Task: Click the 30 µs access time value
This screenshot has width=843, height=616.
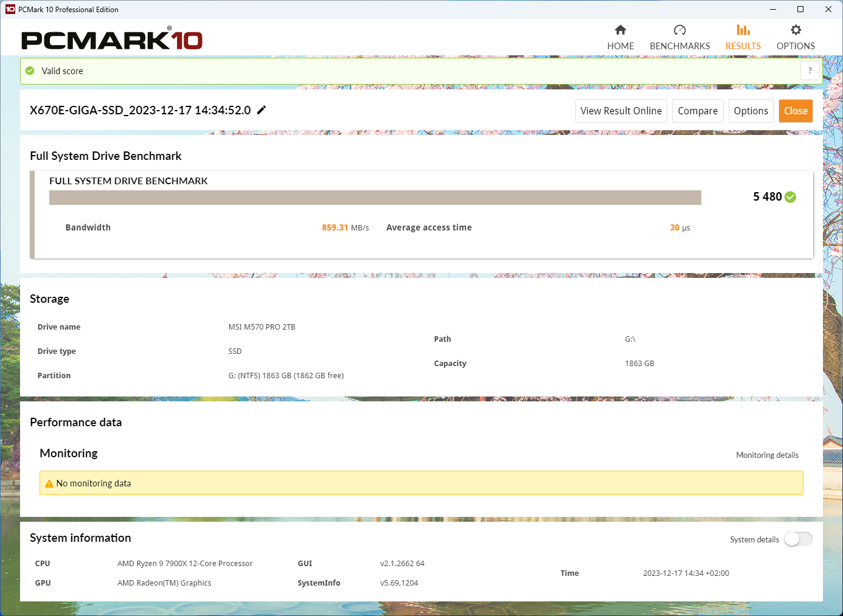Action: [x=680, y=227]
